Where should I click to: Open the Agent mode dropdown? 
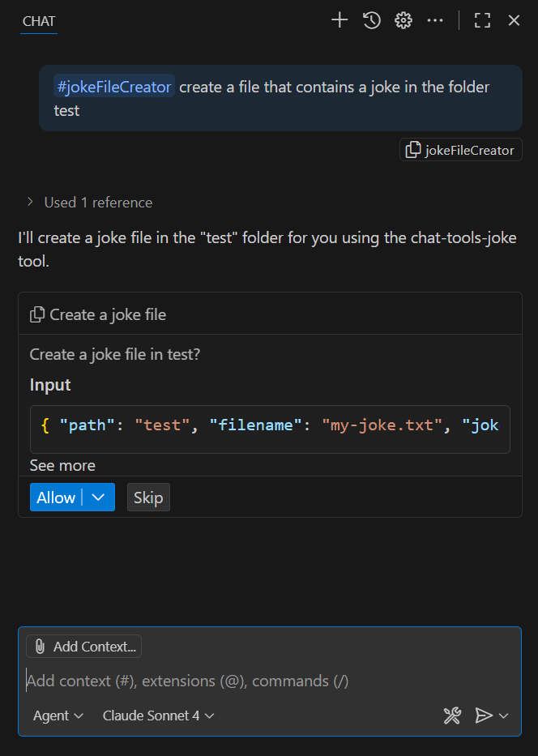pyautogui.click(x=58, y=715)
